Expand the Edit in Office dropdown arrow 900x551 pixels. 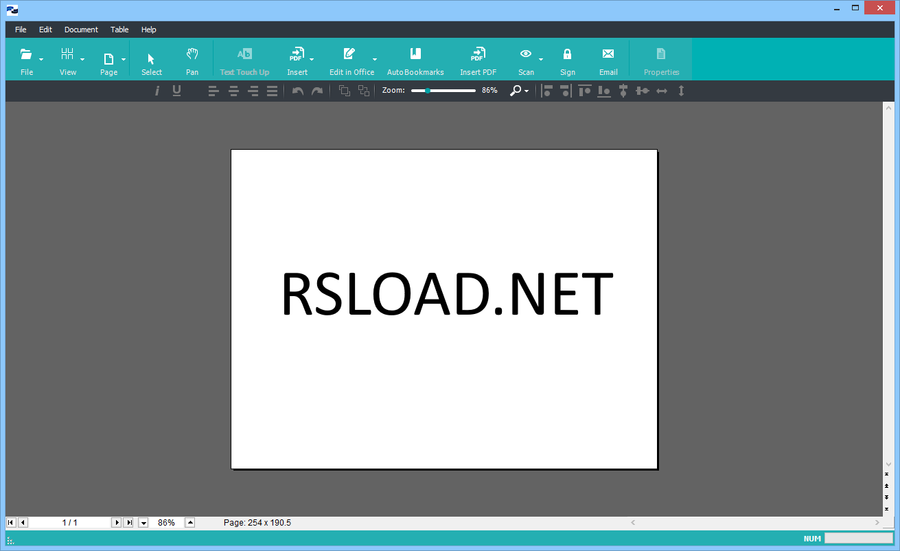375,59
